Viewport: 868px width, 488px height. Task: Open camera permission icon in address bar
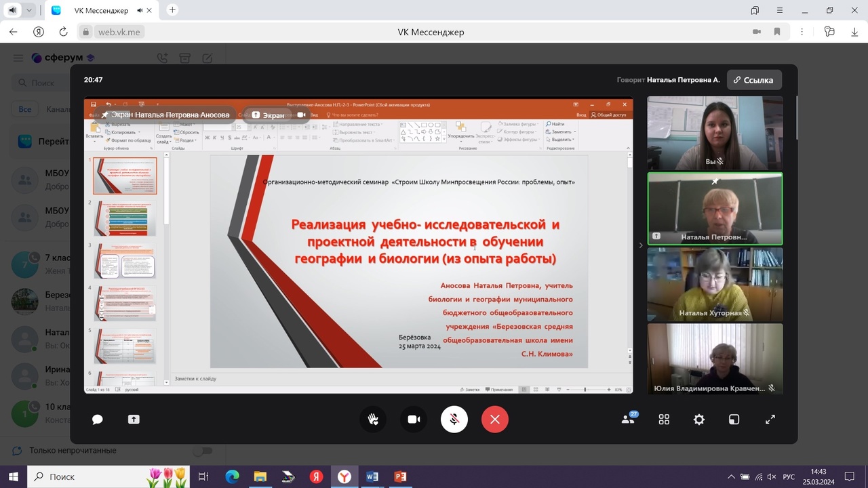click(757, 32)
